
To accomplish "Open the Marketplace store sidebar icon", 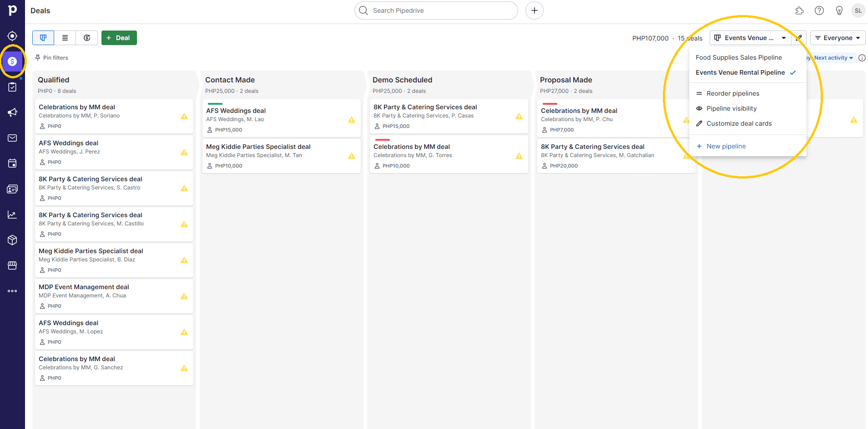I will point(12,266).
